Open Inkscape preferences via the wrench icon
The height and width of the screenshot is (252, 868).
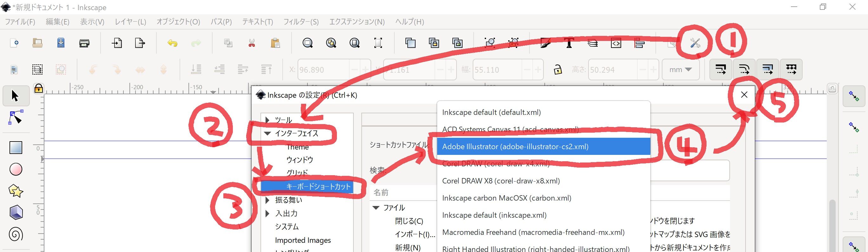pos(695,43)
